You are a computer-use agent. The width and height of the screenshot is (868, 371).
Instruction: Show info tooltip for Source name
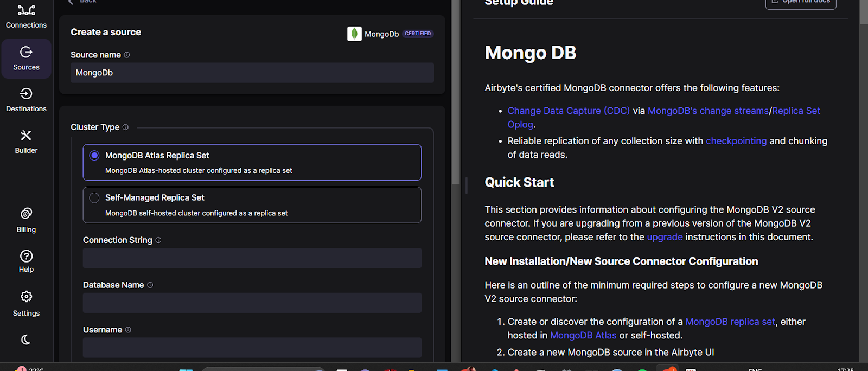(127, 55)
